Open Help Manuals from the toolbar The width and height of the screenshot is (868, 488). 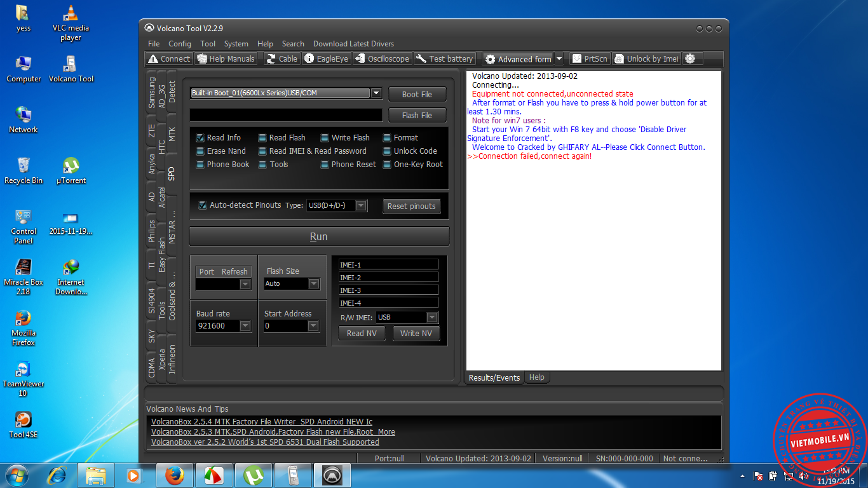(226, 58)
